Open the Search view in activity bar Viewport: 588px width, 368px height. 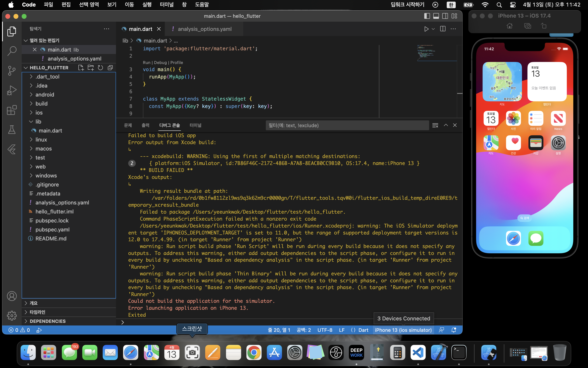click(12, 51)
